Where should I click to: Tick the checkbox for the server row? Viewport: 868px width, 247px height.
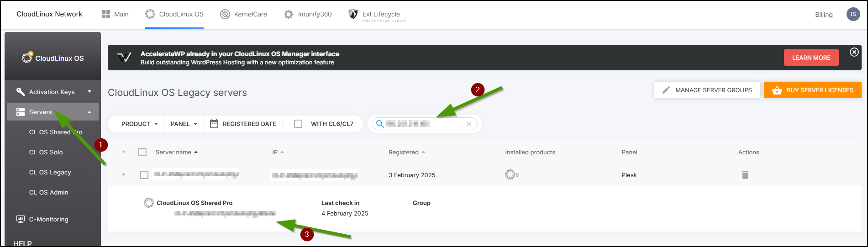point(144,175)
